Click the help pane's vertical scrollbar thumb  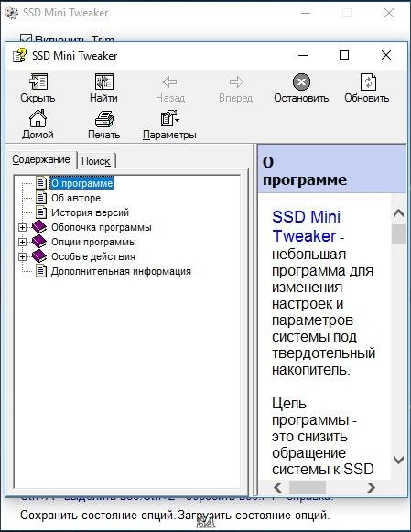(398, 233)
